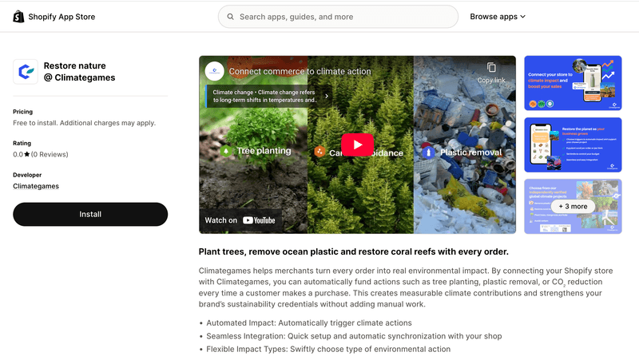Open the video title Connect commerce to climate action

pyautogui.click(x=300, y=71)
